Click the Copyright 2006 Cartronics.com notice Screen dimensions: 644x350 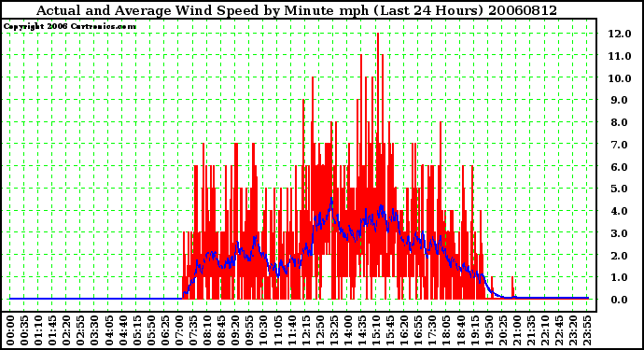[x=70, y=26]
